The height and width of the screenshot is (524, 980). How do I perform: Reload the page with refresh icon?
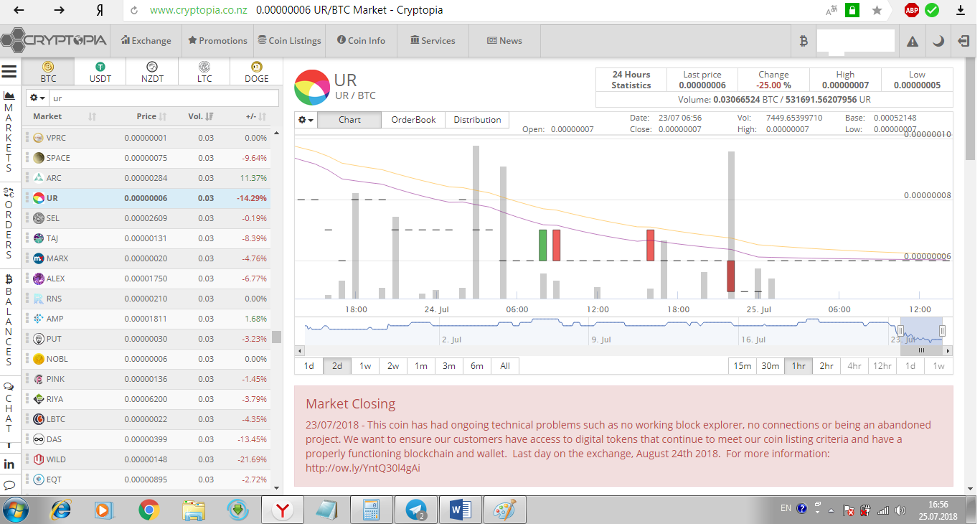pyautogui.click(x=133, y=10)
